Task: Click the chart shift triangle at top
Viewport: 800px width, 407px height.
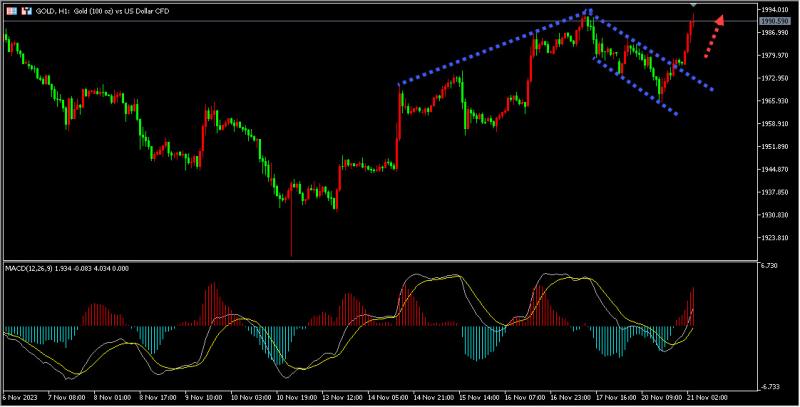Action: (x=693, y=5)
